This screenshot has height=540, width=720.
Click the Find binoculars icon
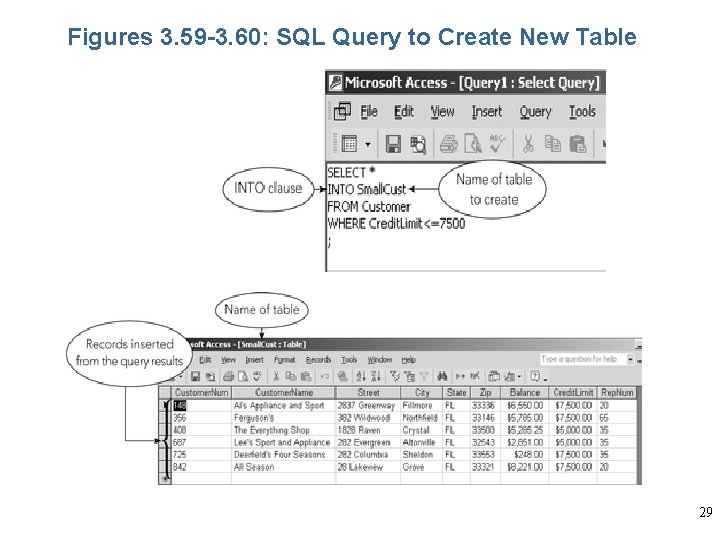click(442, 377)
